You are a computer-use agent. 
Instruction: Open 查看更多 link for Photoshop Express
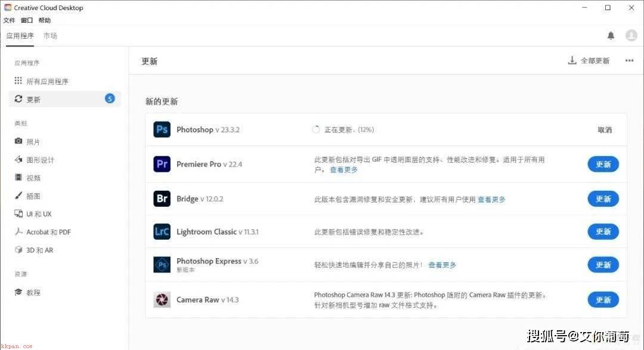tap(442, 265)
